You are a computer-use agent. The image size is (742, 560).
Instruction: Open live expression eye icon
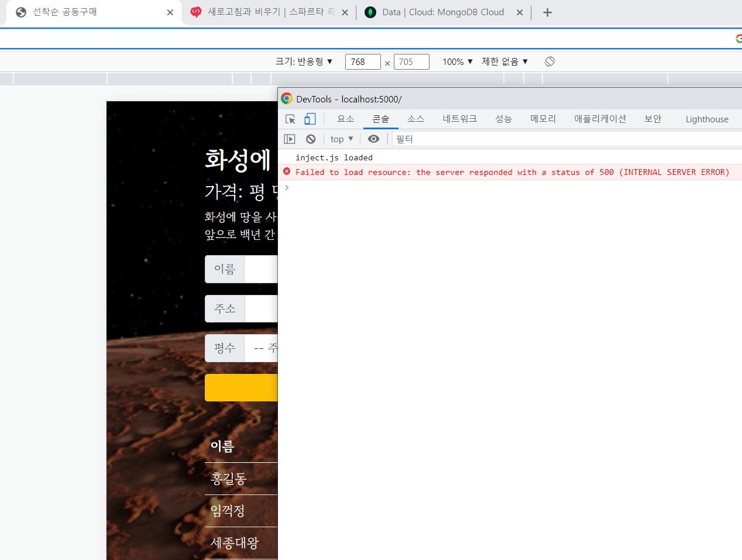click(x=373, y=139)
